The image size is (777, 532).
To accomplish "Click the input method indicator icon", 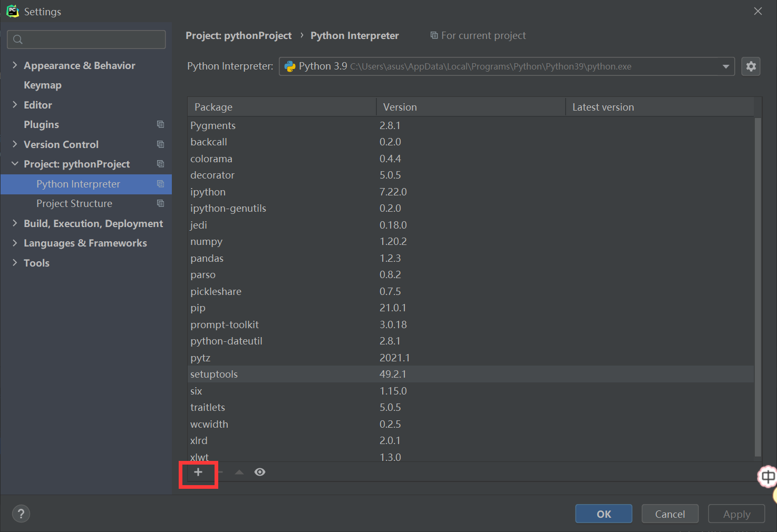I will 768,477.
